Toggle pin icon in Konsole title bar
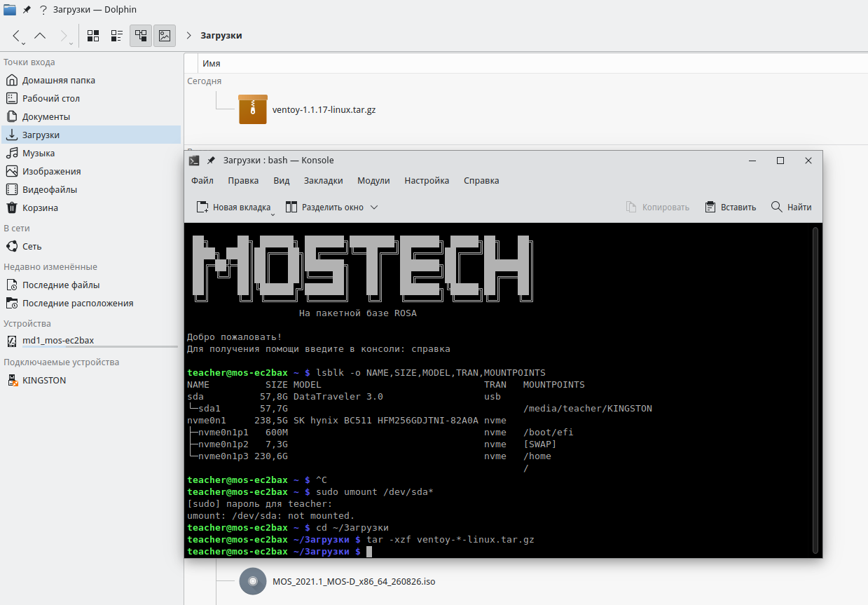 (x=211, y=161)
